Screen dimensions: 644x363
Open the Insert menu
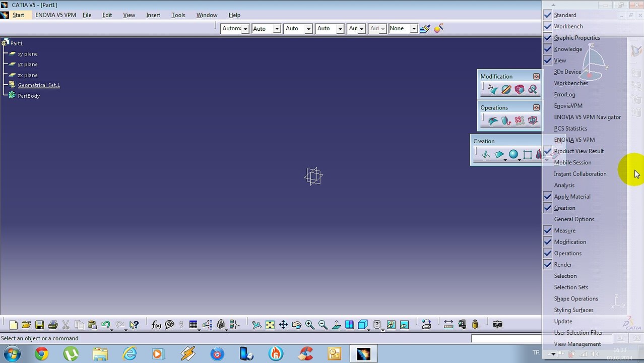(153, 15)
